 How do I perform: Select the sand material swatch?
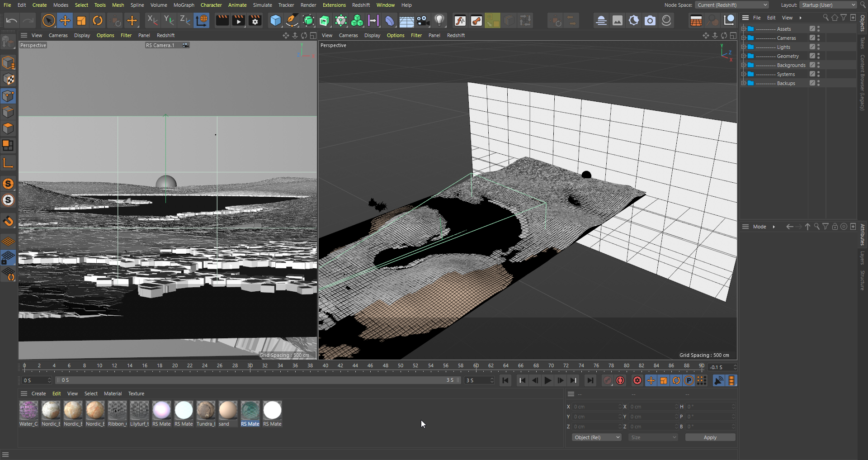pyautogui.click(x=228, y=410)
